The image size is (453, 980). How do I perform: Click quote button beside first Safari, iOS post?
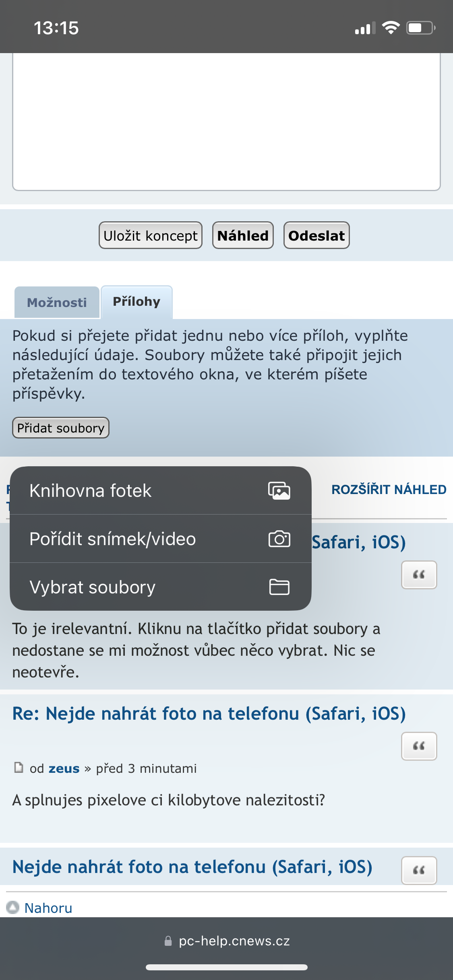coord(419,575)
